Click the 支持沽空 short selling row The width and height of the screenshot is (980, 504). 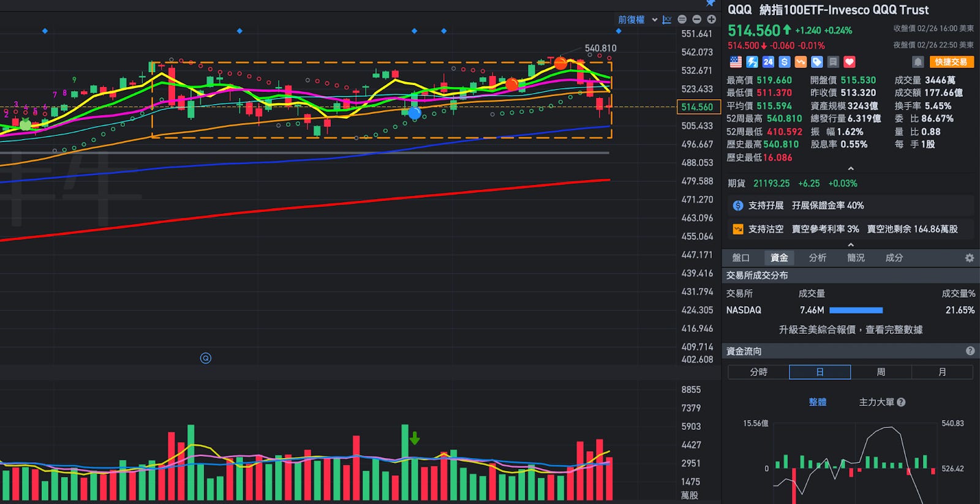pyautogui.click(x=851, y=229)
